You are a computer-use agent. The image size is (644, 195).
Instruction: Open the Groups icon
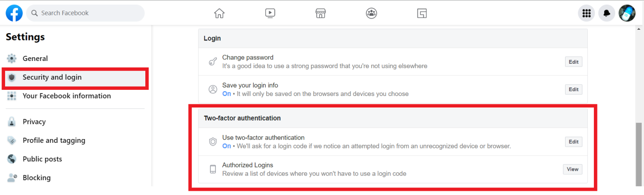(x=371, y=13)
